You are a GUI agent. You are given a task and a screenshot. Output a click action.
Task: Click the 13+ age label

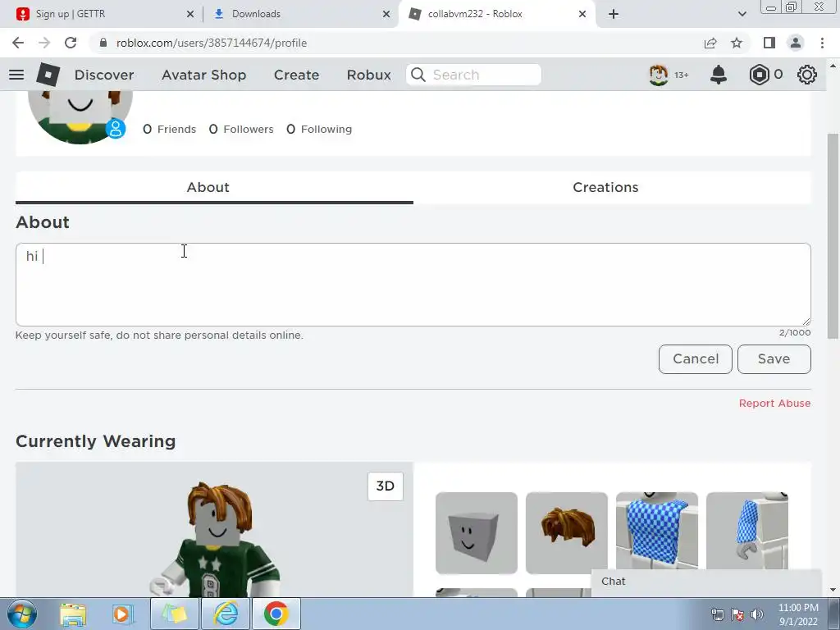(x=682, y=75)
